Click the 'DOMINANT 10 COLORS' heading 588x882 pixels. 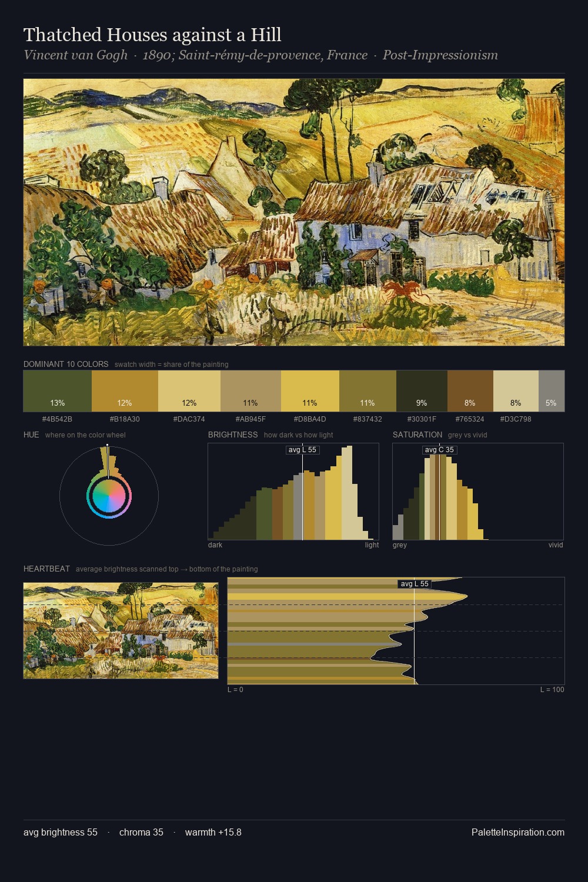(x=66, y=364)
